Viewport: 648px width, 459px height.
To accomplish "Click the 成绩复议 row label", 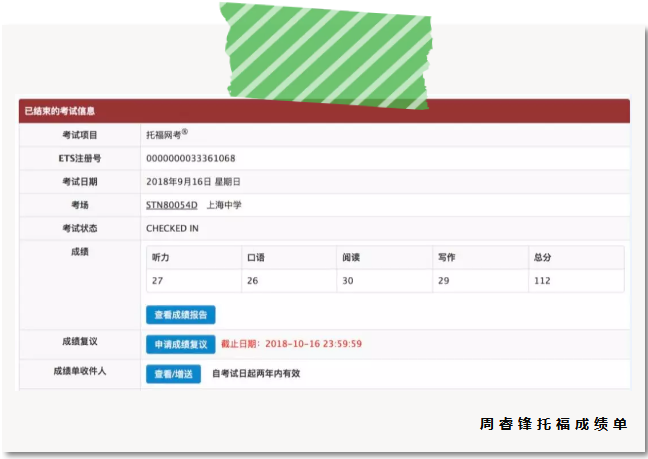I will point(80,342).
